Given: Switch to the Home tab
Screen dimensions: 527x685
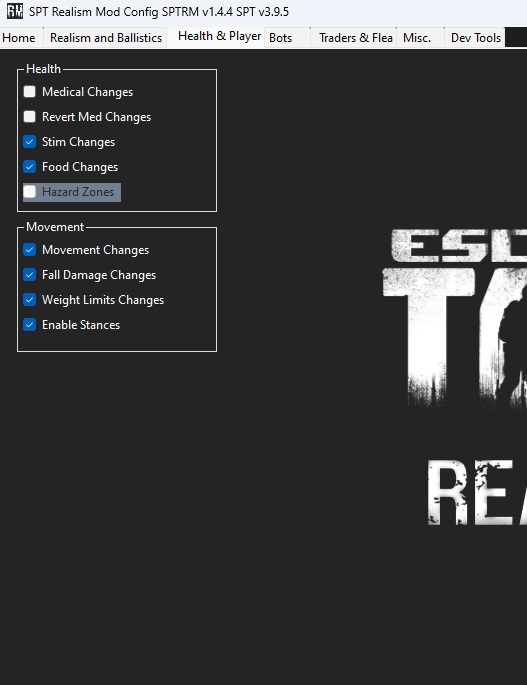Looking at the screenshot, I should pos(21,38).
